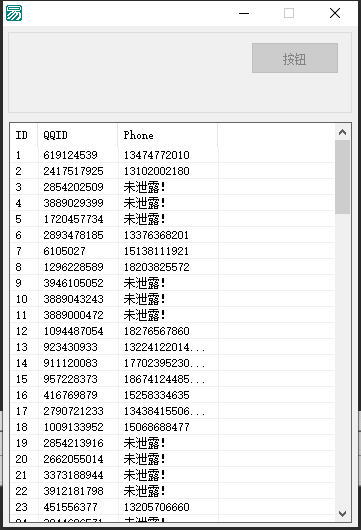Image resolution: width=361 pixels, height=530 pixels.
Task: Select QQID cell 957228373
Action: [70, 379]
